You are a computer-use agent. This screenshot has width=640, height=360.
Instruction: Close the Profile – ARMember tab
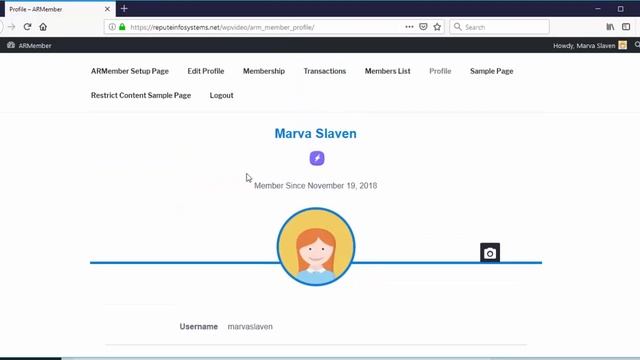[107, 9]
